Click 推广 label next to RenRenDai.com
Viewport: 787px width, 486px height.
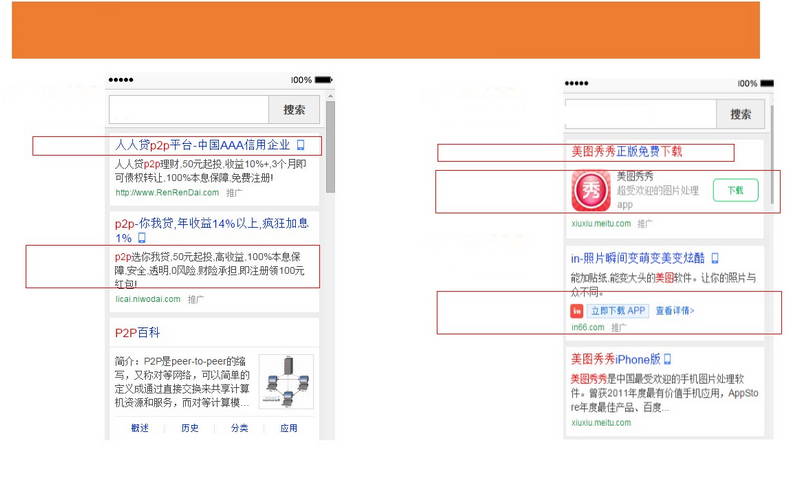(234, 193)
